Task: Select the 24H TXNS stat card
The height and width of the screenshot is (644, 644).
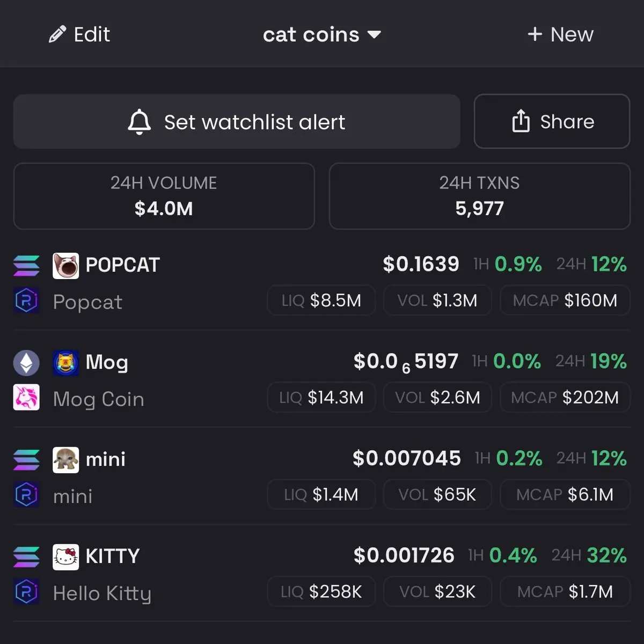Action: pos(479,196)
